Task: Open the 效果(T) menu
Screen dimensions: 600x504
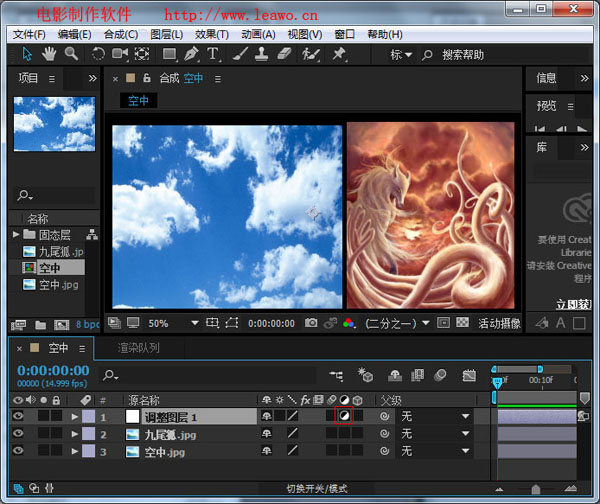Action: tap(212, 34)
